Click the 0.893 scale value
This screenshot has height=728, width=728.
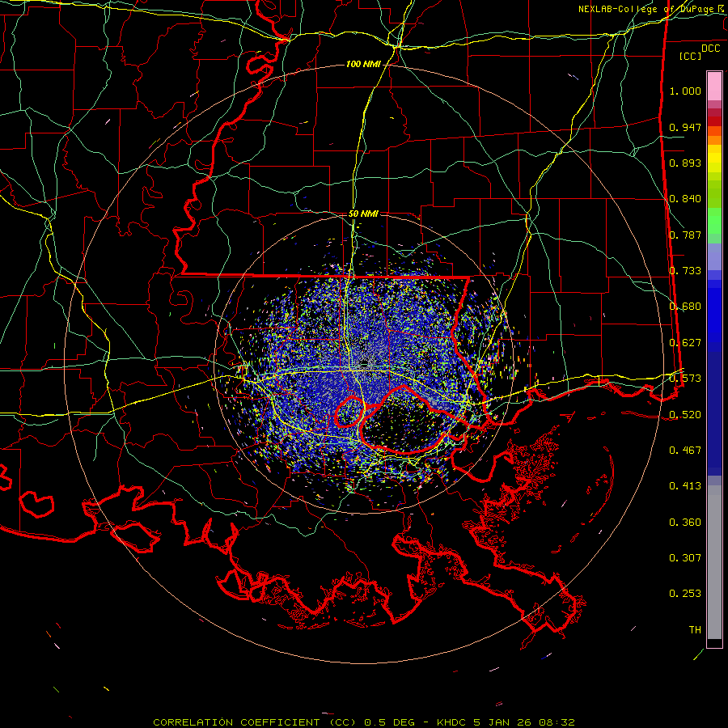click(x=685, y=163)
